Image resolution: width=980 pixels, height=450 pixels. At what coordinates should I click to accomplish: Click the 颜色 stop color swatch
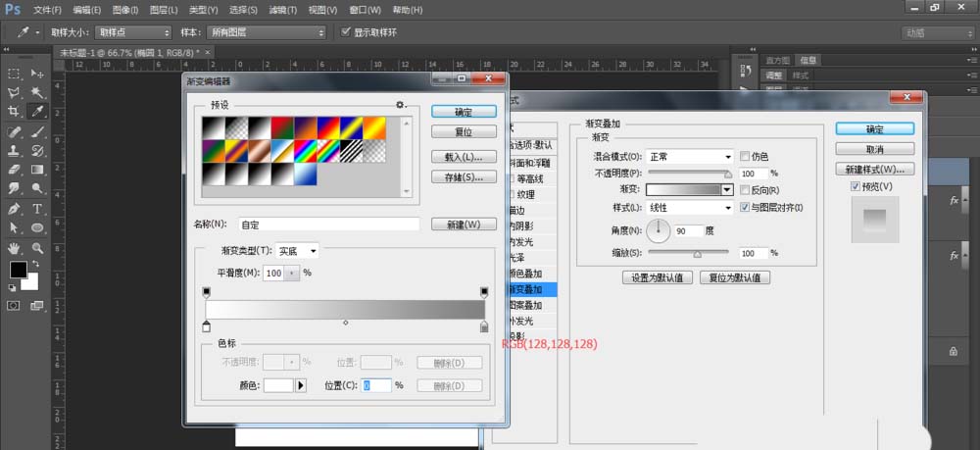pos(278,385)
